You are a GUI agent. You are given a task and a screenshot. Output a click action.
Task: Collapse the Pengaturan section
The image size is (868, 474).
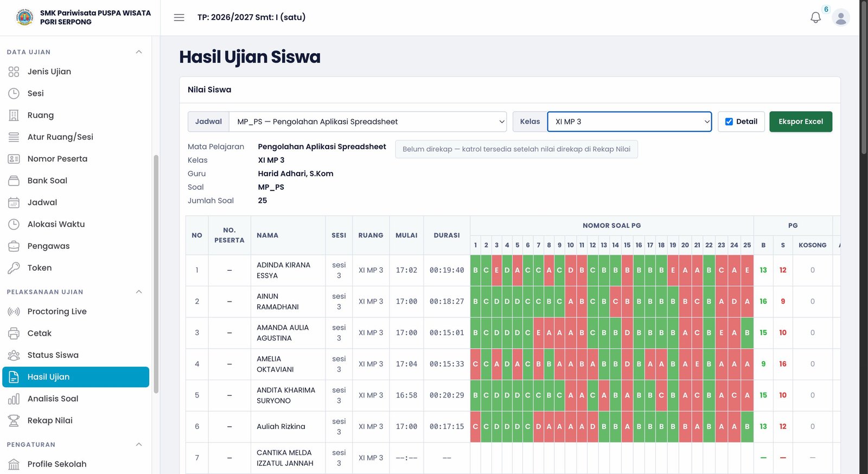click(138, 444)
